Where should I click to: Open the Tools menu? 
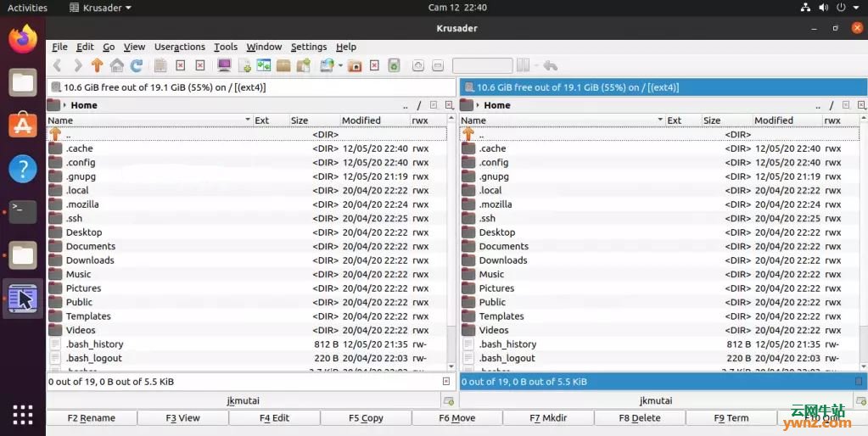[226, 47]
